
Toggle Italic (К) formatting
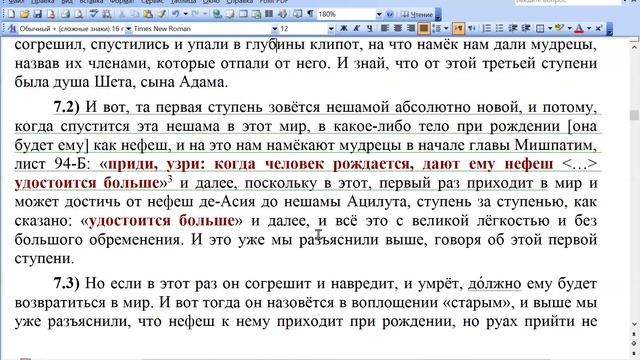pyautogui.click(x=356, y=28)
